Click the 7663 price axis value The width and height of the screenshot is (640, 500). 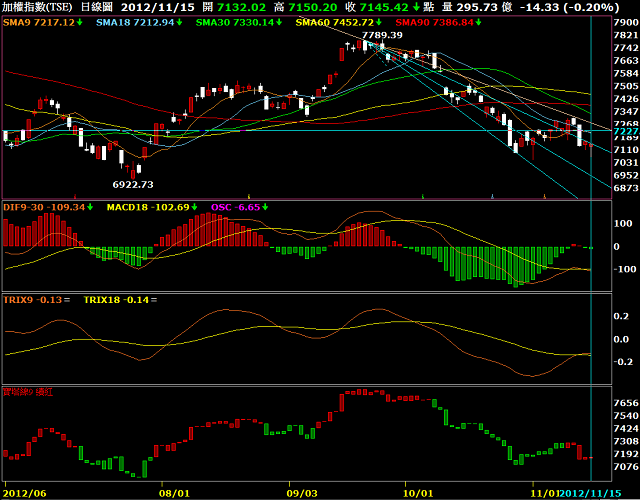tap(626, 61)
